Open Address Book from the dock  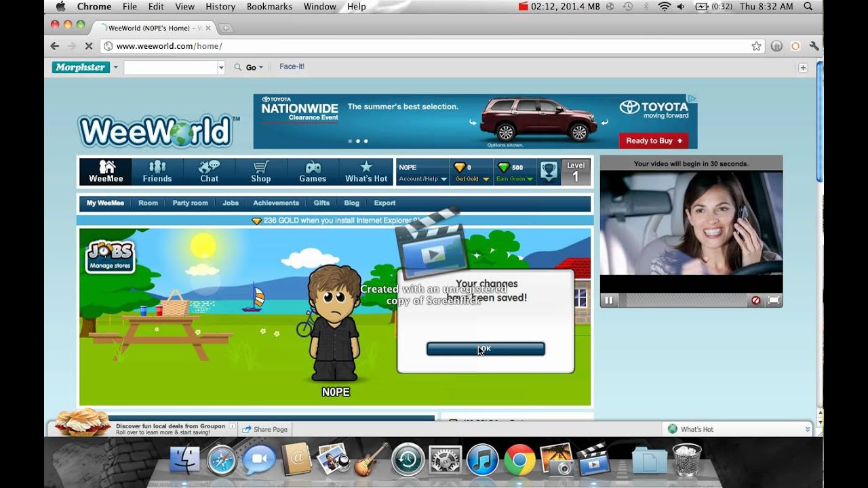(x=296, y=461)
